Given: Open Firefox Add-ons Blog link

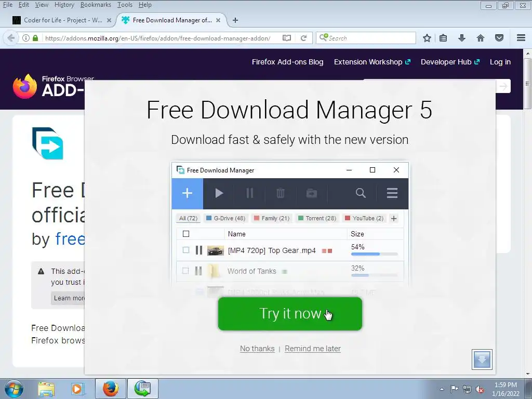Looking at the screenshot, I should pos(287,62).
